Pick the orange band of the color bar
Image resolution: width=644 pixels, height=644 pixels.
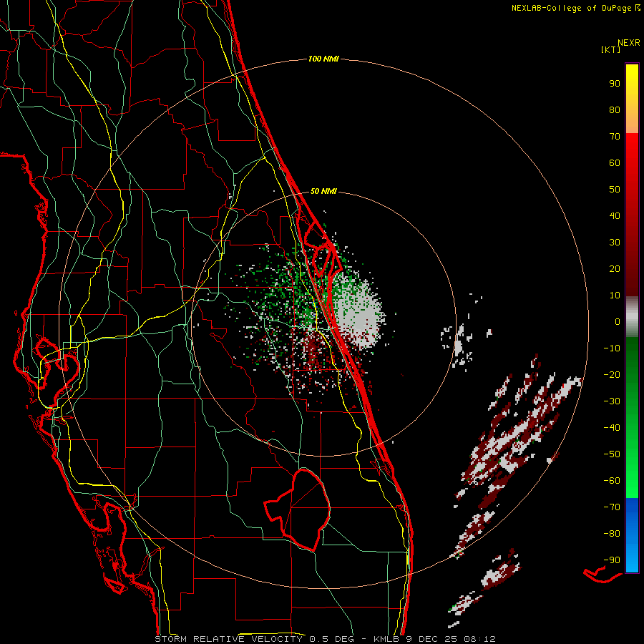tap(632, 120)
